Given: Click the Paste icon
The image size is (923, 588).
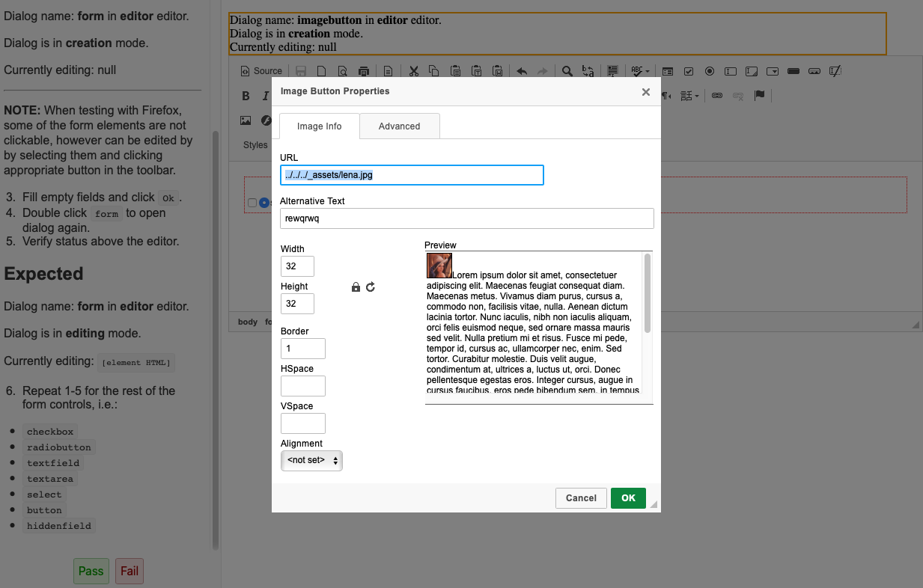Looking at the screenshot, I should click(x=455, y=71).
